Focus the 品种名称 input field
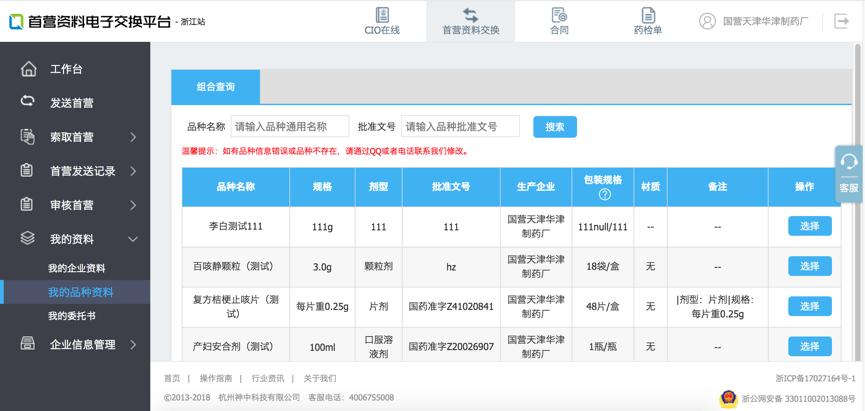The height and width of the screenshot is (411, 865). [290, 126]
